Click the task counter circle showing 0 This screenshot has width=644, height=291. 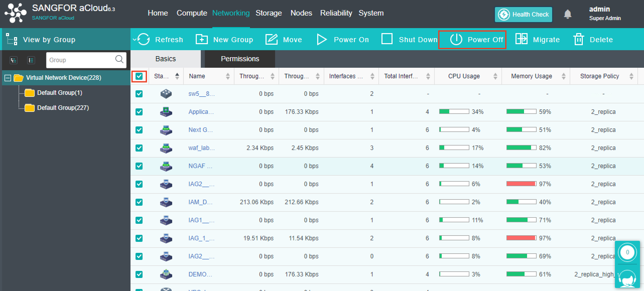click(627, 252)
